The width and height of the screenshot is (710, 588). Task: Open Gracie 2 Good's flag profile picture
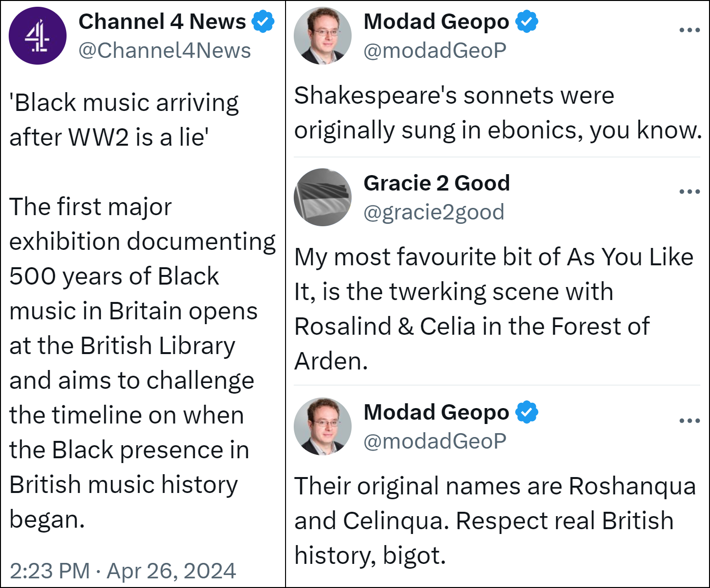click(x=323, y=197)
